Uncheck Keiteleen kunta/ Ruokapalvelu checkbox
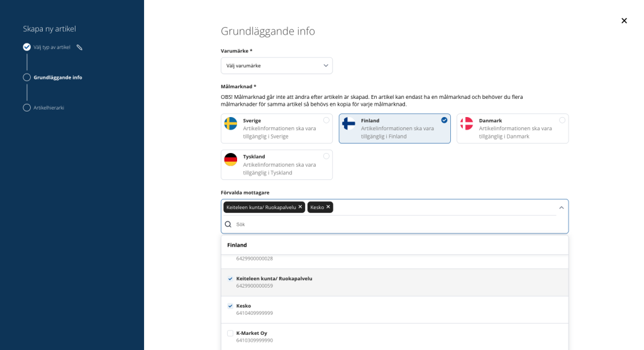Image resolution: width=644 pixels, height=350 pixels. [x=230, y=278]
